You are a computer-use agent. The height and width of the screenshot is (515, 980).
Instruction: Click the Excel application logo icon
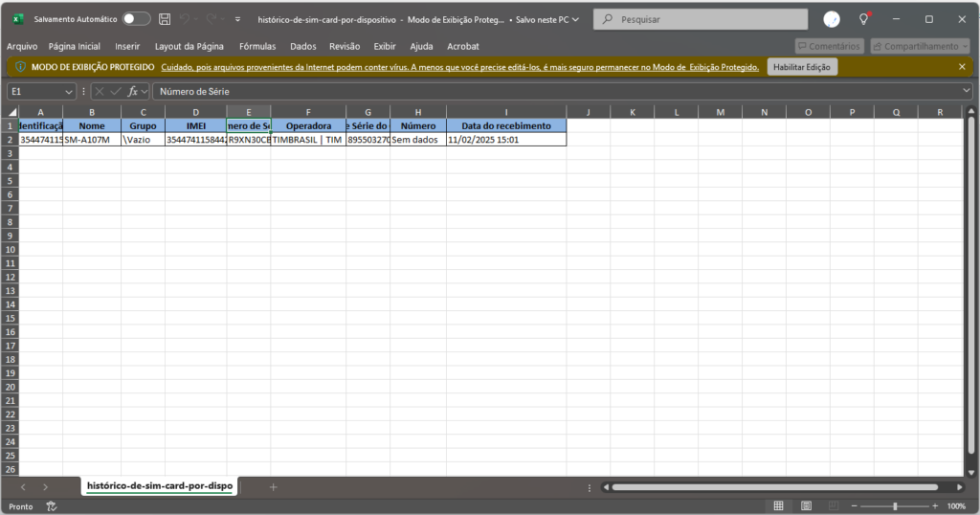[18, 19]
